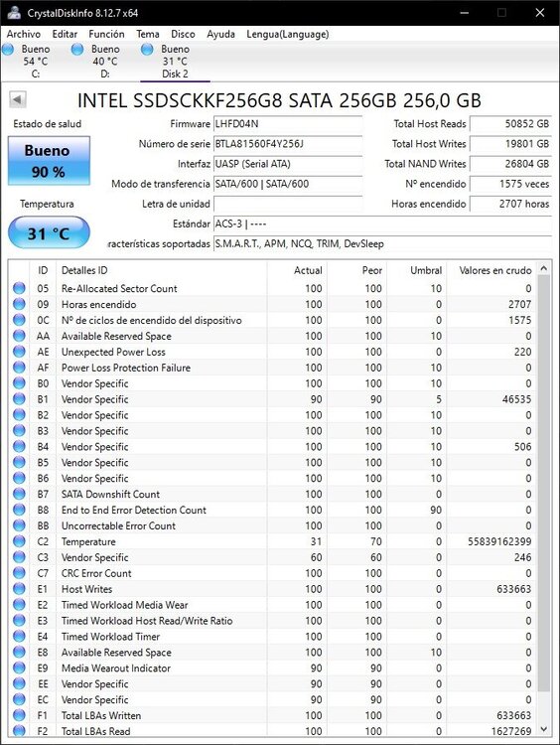Click the Valores en crudo column header
The height and width of the screenshot is (745, 560).
click(x=494, y=270)
